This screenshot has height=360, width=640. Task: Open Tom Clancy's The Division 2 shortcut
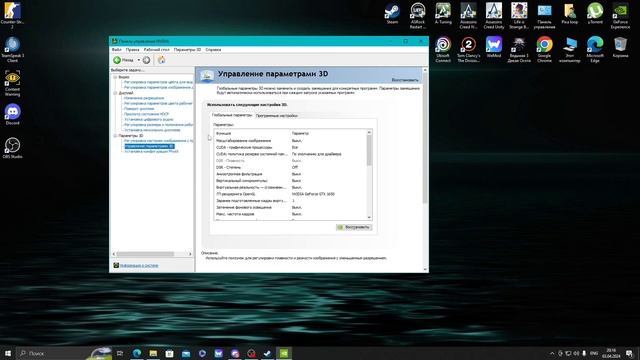click(468, 50)
